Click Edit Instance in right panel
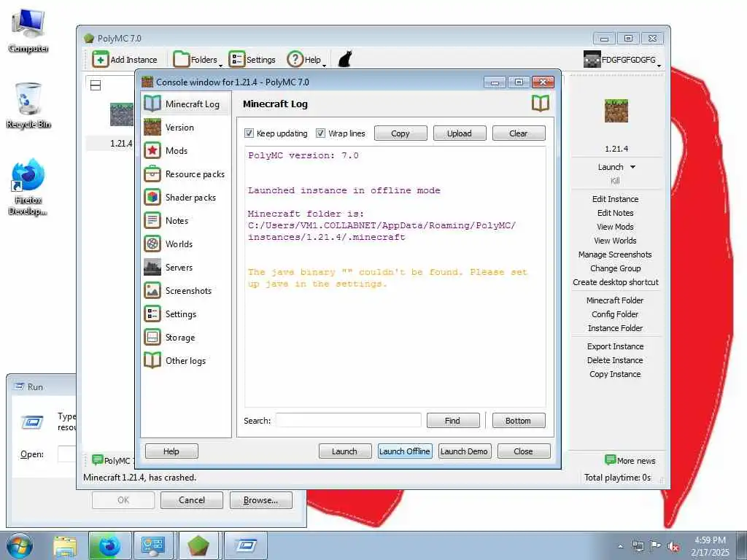Screen dimensions: 747x560 pyautogui.click(x=616, y=199)
